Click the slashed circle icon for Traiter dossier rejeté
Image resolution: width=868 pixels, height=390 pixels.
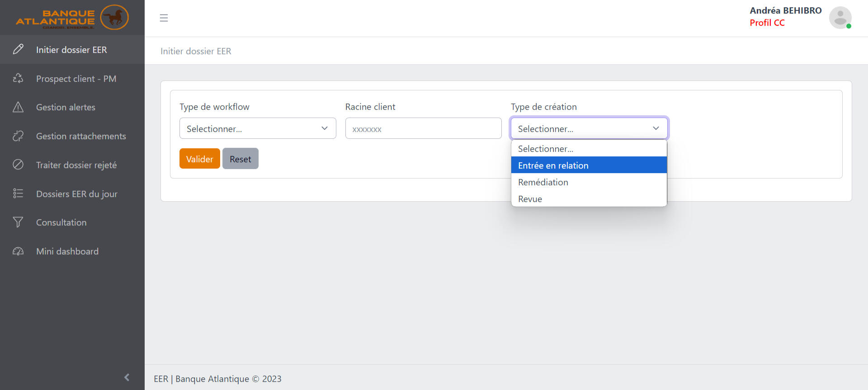click(x=18, y=164)
